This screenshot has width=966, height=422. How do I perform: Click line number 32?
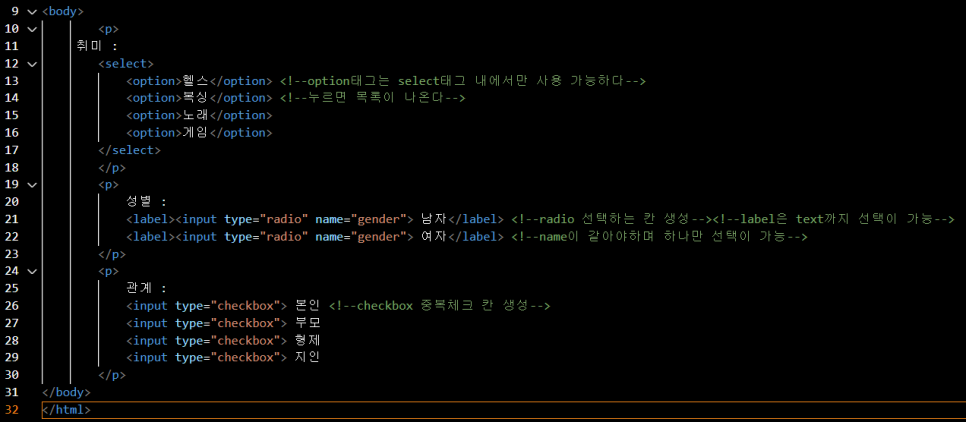(12, 409)
